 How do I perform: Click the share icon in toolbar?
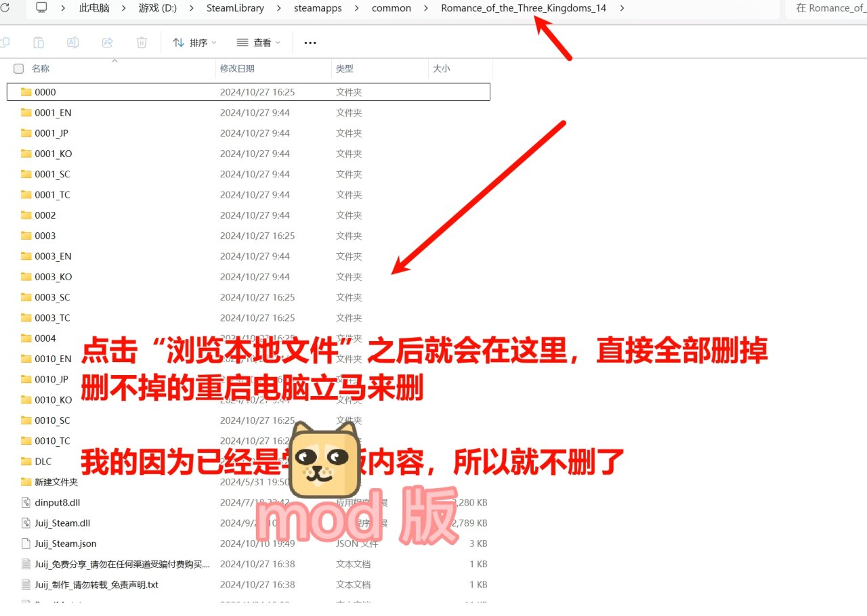(107, 43)
